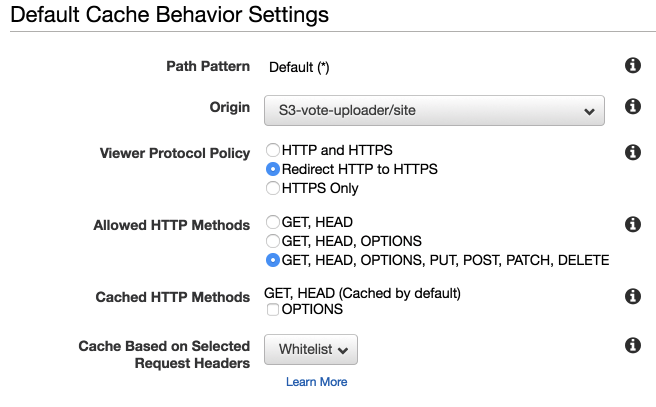Select the option including PUT, POST, PATCH, DELETE
Image resolution: width=656 pixels, height=407 pixels.
273,260
